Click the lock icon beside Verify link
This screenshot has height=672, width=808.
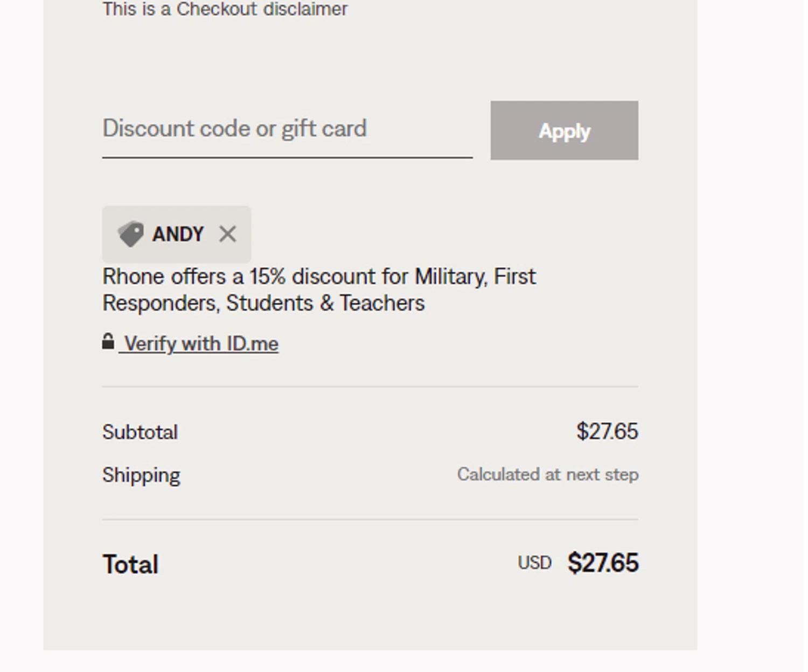click(x=108, y=342)
